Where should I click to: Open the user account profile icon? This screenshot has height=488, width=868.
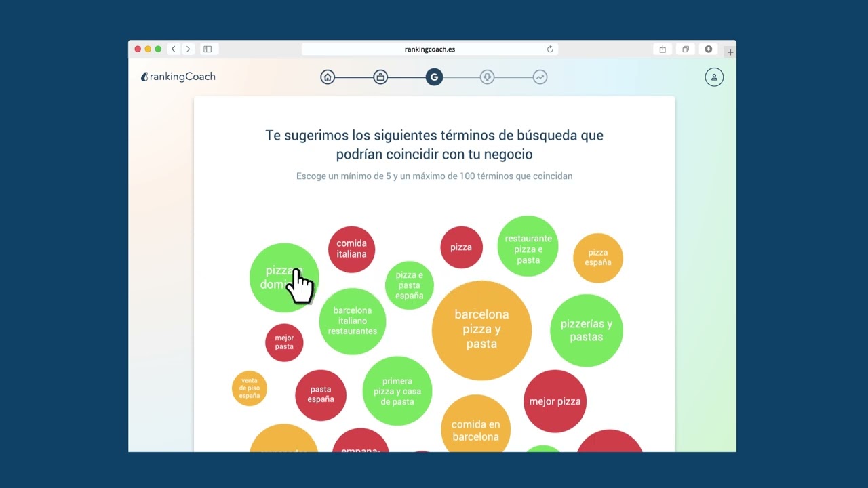714,77
